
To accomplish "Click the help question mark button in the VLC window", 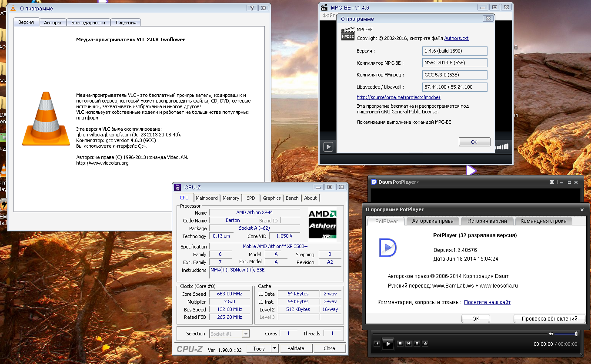I will coord(252,8).
